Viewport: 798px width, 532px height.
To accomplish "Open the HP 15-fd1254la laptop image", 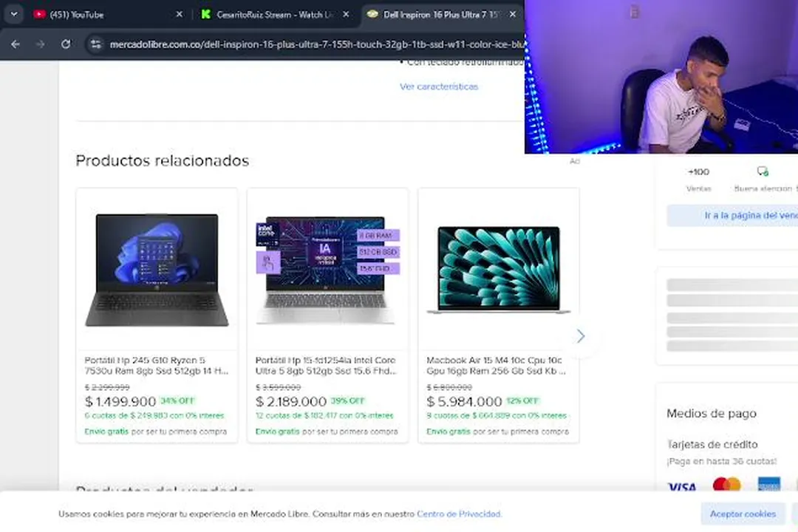I will coord(327,269).
